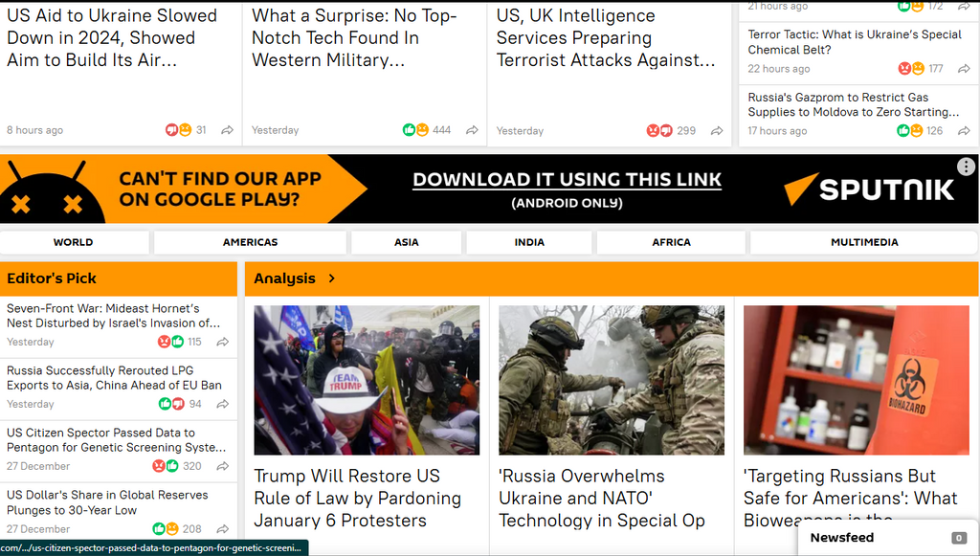Open the AMERICAS section
Image resolution: width=980 pixels, height=556 pixels.
[x=250, y=242]
